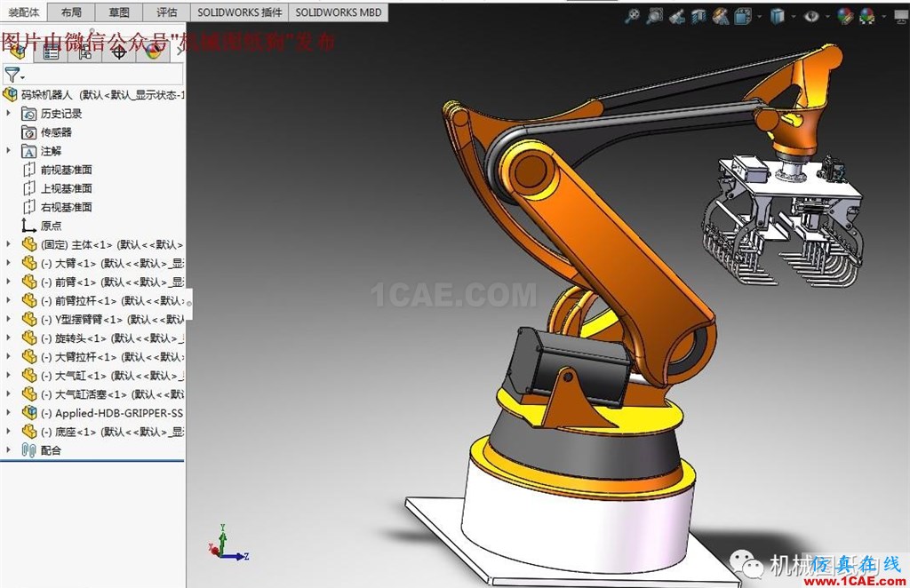Select 上视基准面 plane
910x588 pixels.
(58, 188)
